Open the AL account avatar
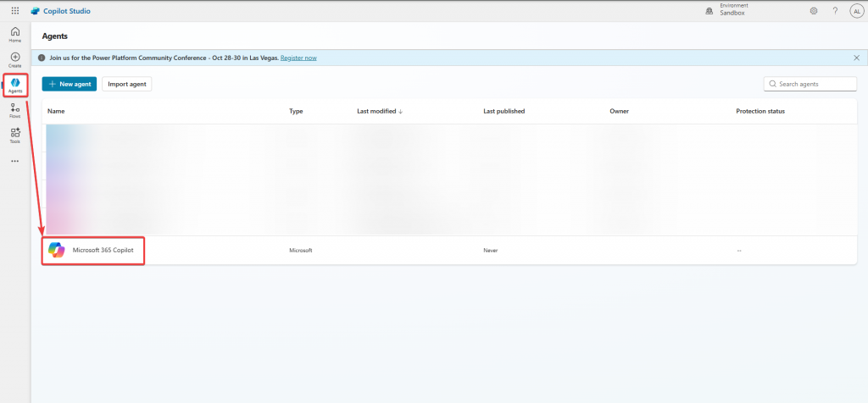This screenshot has width=868, height=403. pyautogui.click(x=856, y=11)
